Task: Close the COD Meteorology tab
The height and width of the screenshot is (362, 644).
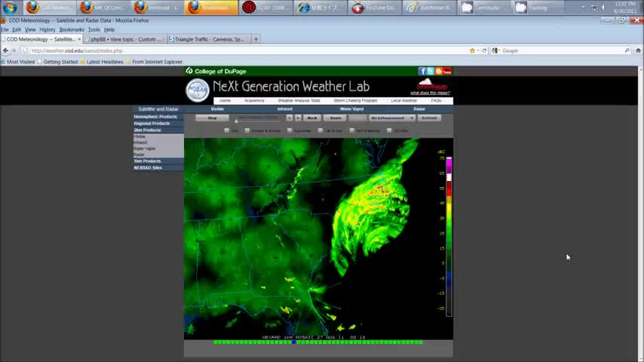Action: (79, 39)
